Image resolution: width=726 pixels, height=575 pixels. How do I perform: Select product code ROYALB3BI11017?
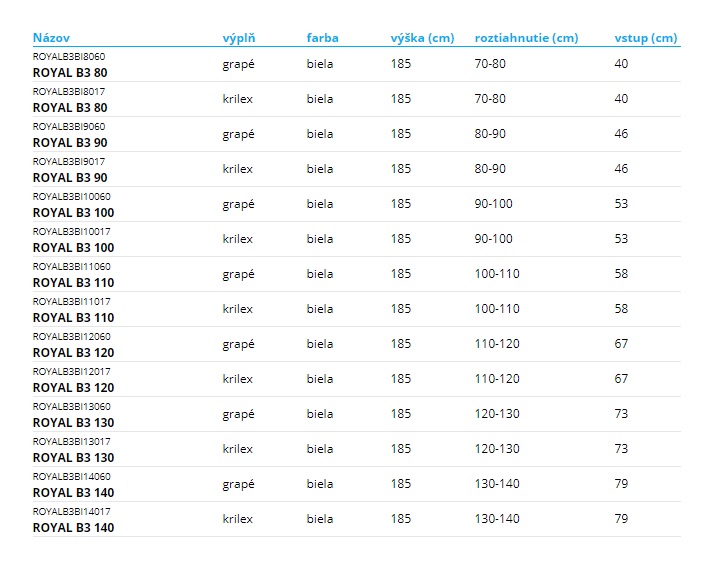click(72, 302)
